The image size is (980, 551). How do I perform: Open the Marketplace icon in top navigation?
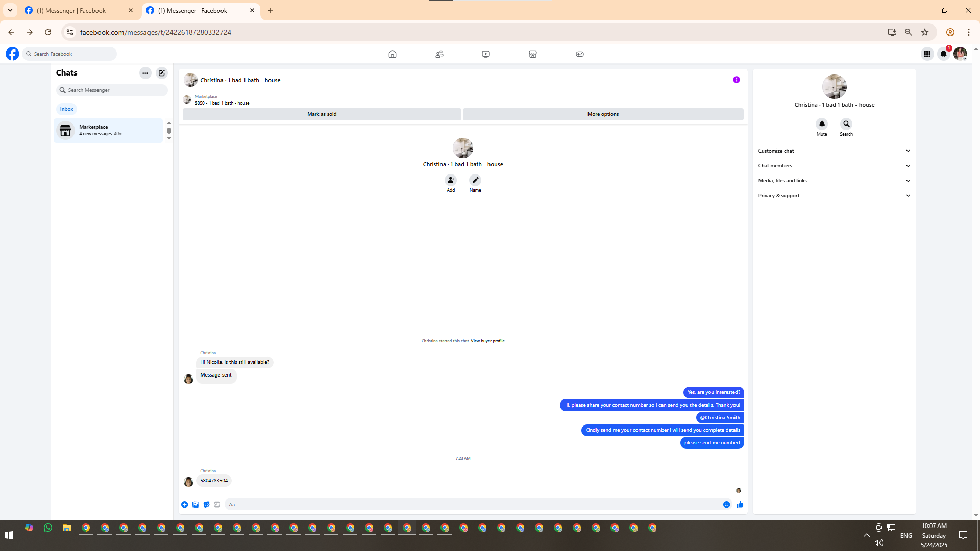pos(532,54)
